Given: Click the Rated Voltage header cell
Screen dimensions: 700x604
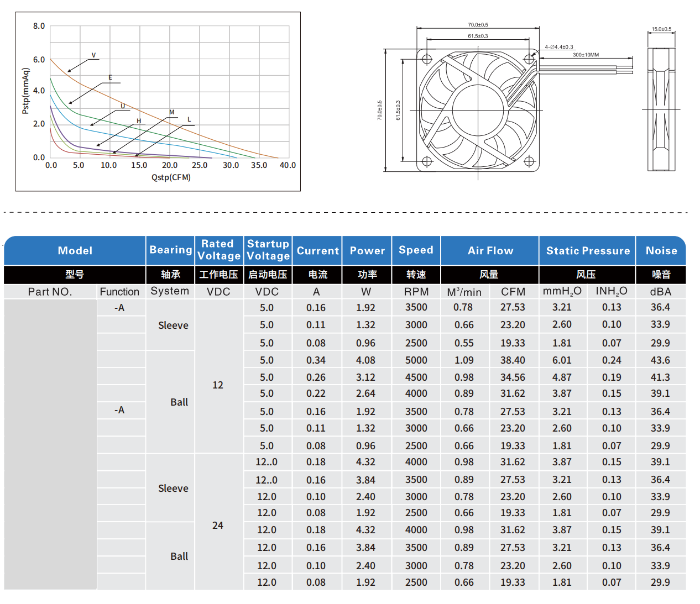Looking at the screenshot, I should [219, 250].
